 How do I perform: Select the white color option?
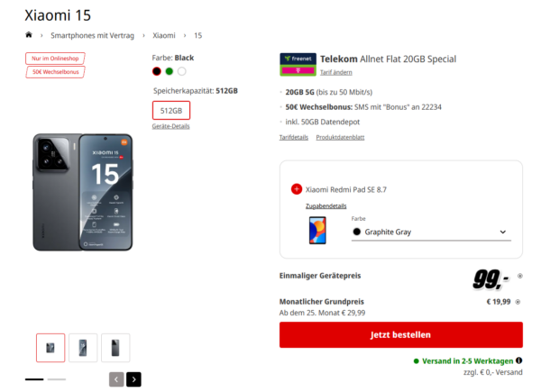[181, 71]
